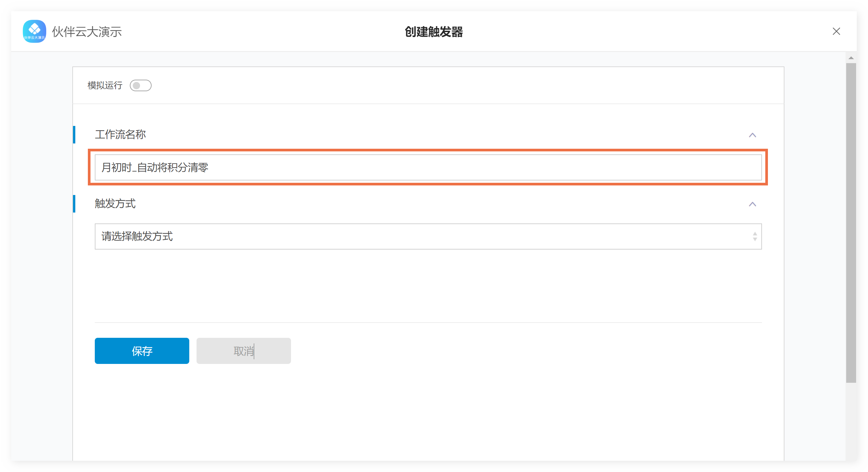The height and width of the screenshot is (472, 868).
Task: Click the 创建触发器 dialog title
Action: [x=434, y=32]
